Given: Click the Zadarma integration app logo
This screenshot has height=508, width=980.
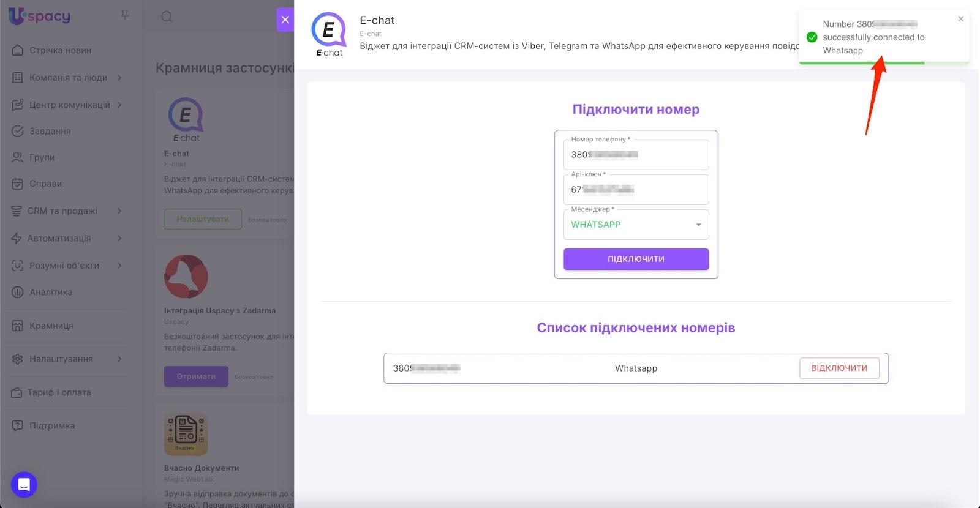Looking at the screenshot, I should [x=186, y=277].
